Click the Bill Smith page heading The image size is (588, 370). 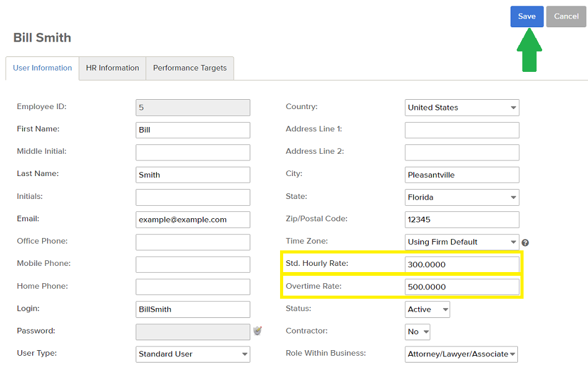(x=42, y=38)
